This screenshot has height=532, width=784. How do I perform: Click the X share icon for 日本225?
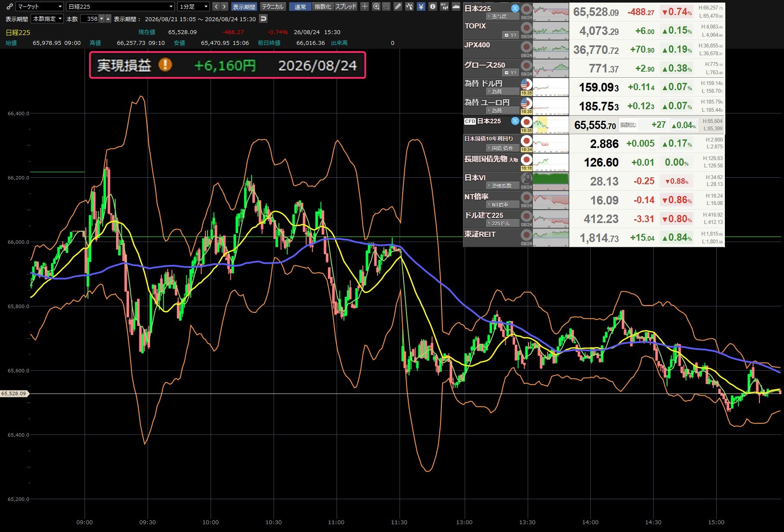[515, 8]
